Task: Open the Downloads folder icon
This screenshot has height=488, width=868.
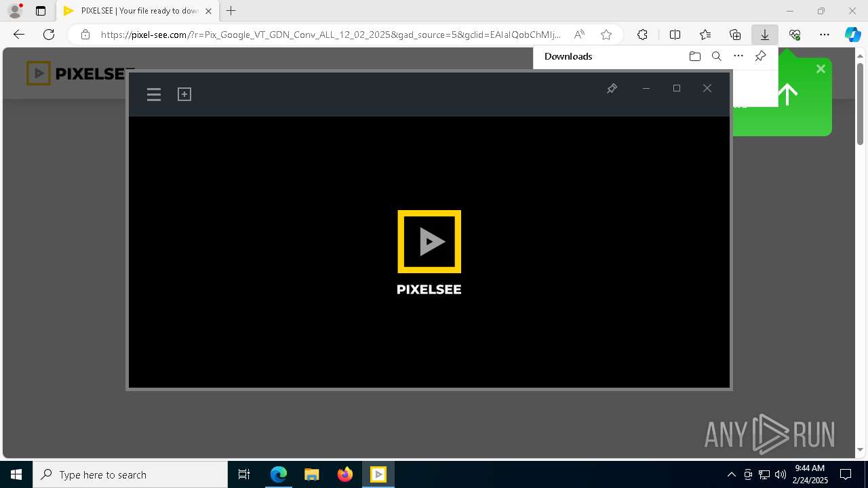Action: click(694, 56)
